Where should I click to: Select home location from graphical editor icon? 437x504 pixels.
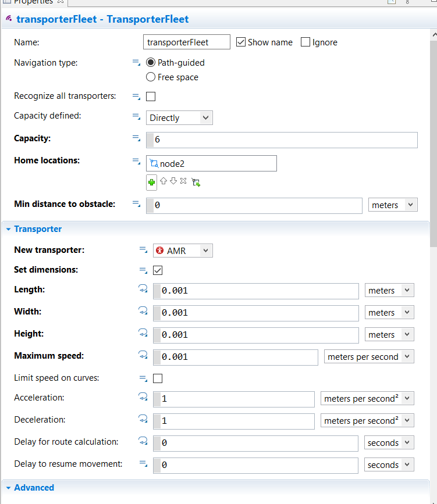pos(196,183)
